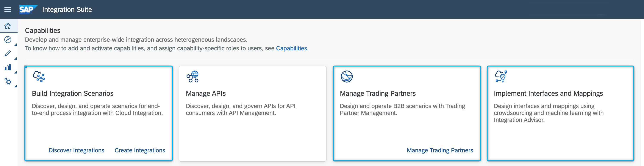Expand the Discover sidebar submenu arrow
Image resolution: width=644 pixels, height=166 pixels.
tap(16, 45)
